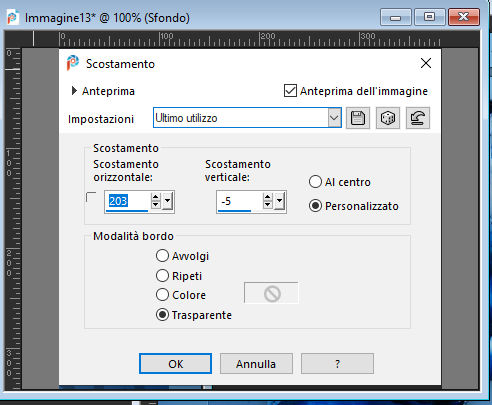492x405 pixels.
Task: Select the Al centro radio button
Action: click(315, 182)
